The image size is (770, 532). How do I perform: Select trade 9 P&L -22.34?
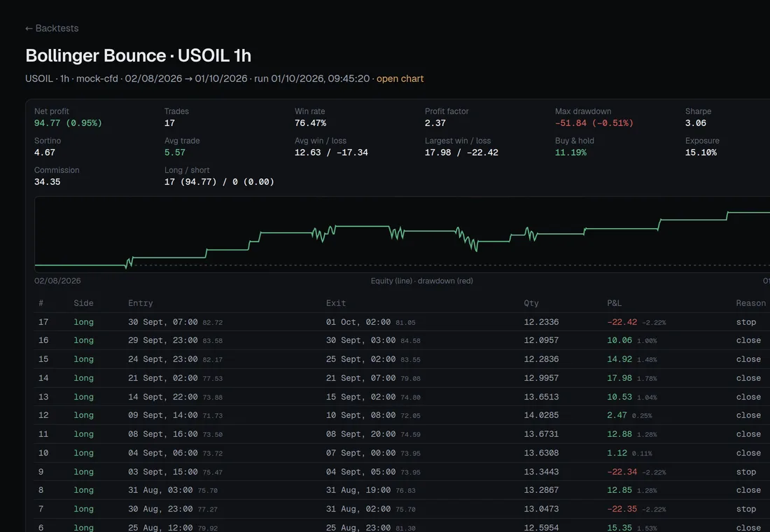tap(622, 472)
